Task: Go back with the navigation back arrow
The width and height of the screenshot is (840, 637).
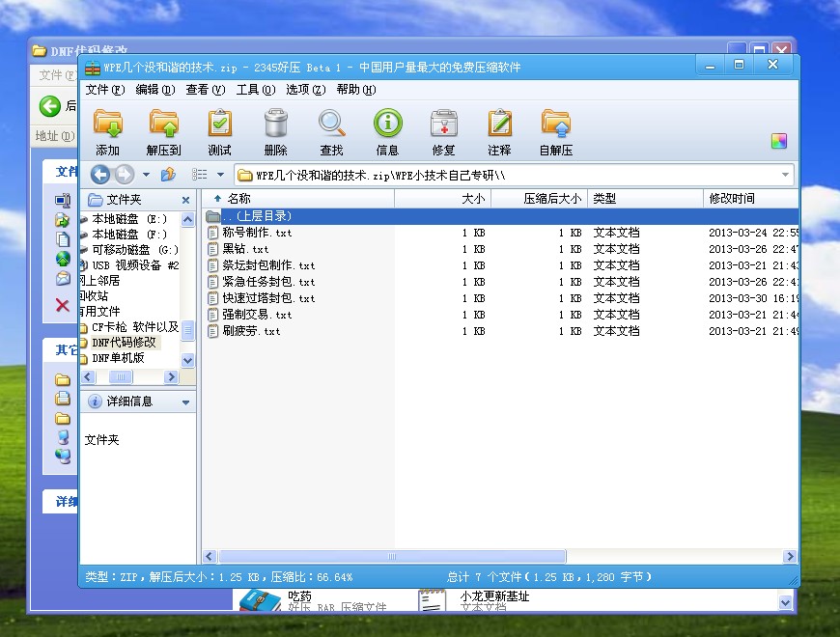Action: tap(100, 175)
